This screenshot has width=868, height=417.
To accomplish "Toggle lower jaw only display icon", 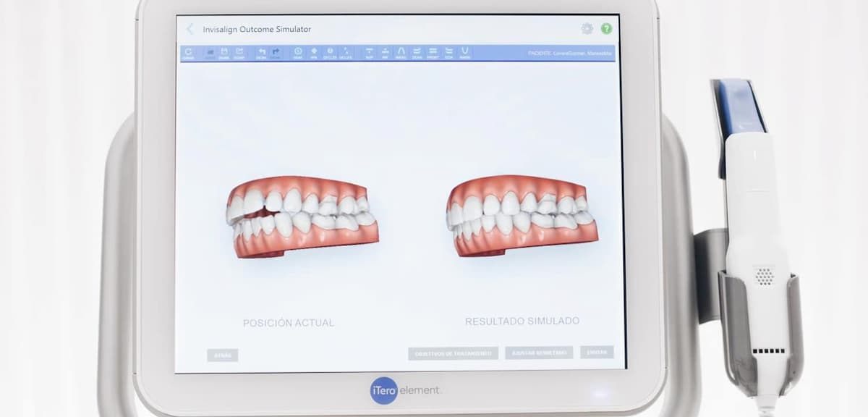I will coord(385,53).
